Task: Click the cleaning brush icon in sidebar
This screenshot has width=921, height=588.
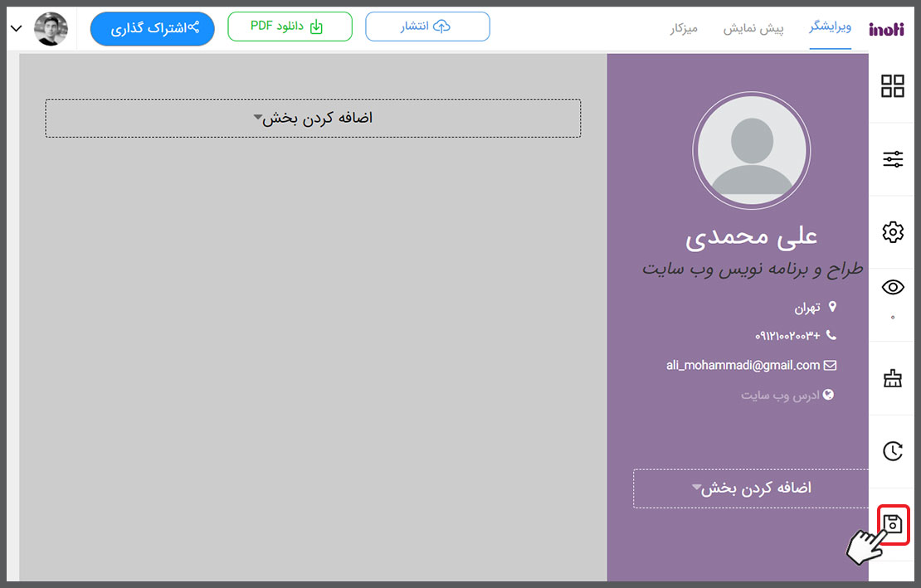Action: [x=893, y=379]
